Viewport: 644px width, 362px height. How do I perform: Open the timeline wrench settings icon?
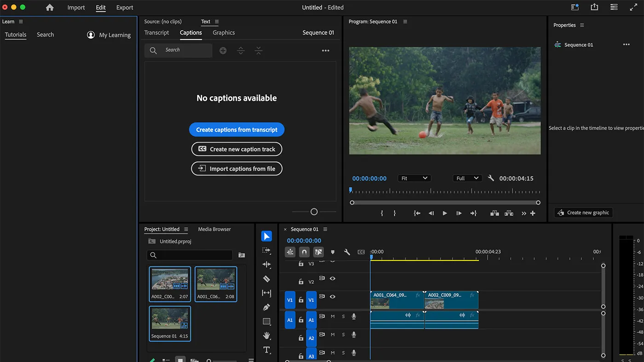(x=347, y=252)
